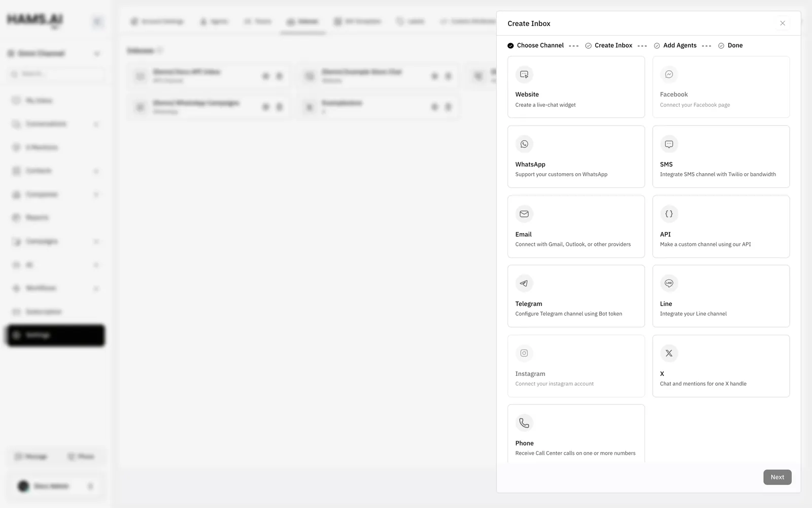Choose the Line channel icon

pos(669,283)
